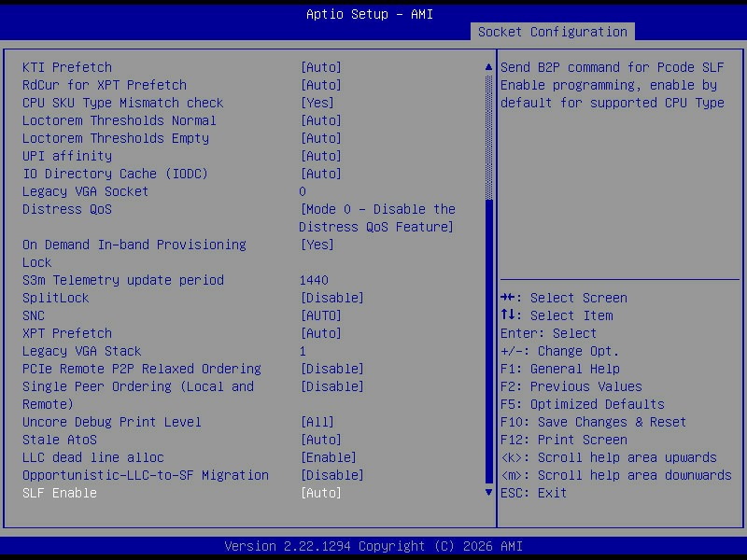The image size is (747, 560).
Task: Edit Legacy VGA Socket value 0
Action: point(303,191)
